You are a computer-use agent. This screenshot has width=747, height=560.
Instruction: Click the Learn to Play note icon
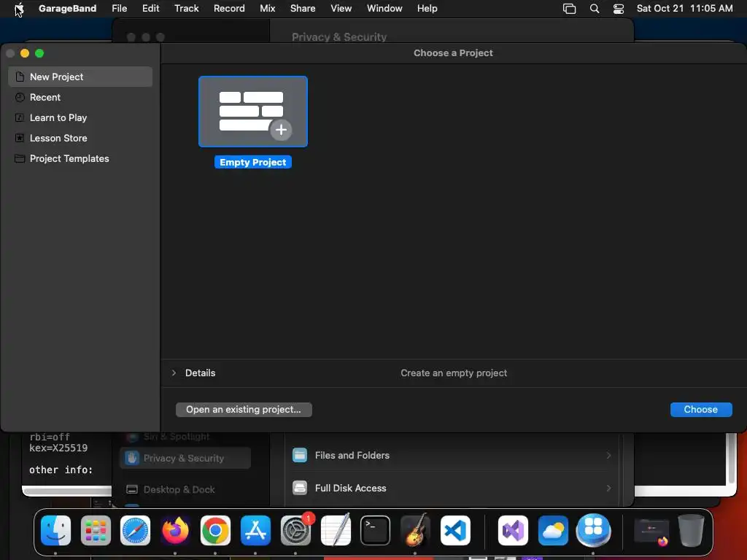20,117
